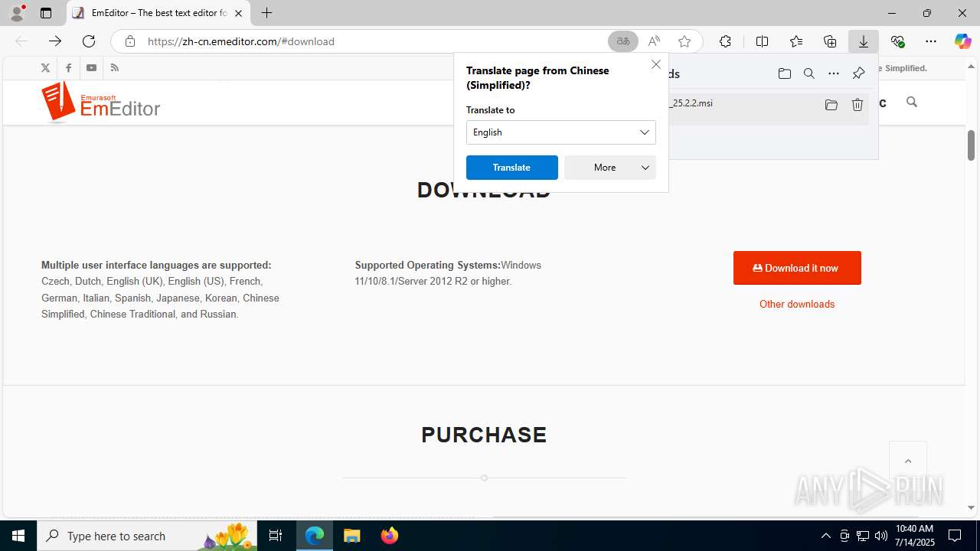Go forward with the arrow button
The width and height of the screenshot is (980, 551).
click(55, 41)
